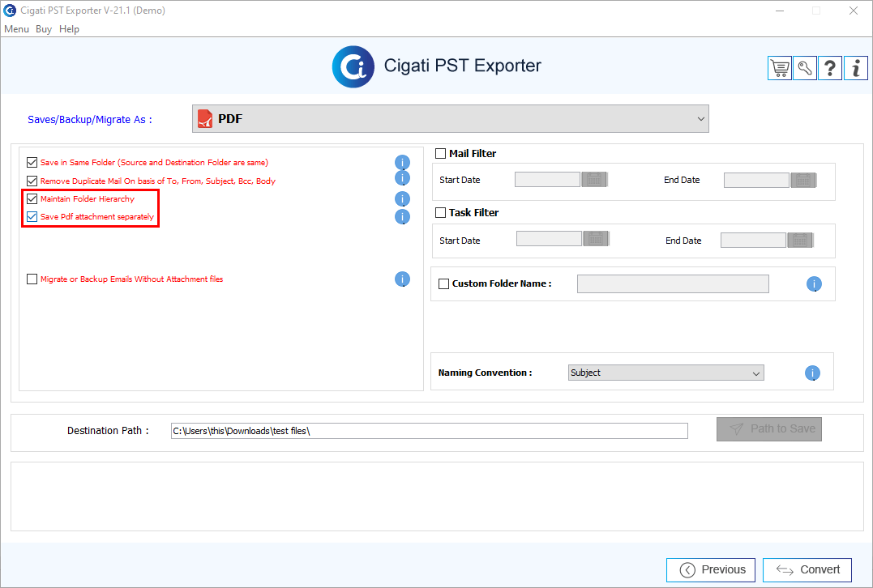This screenshot has height=588, width=873.
Task: Uncheck Save Pdf attachment separately
Action: tap(32, 216)
